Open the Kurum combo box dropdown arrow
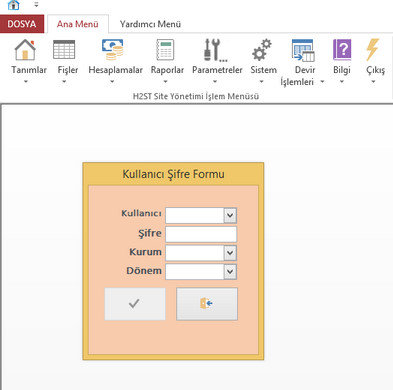393x390 pixels. pos(230,253)
